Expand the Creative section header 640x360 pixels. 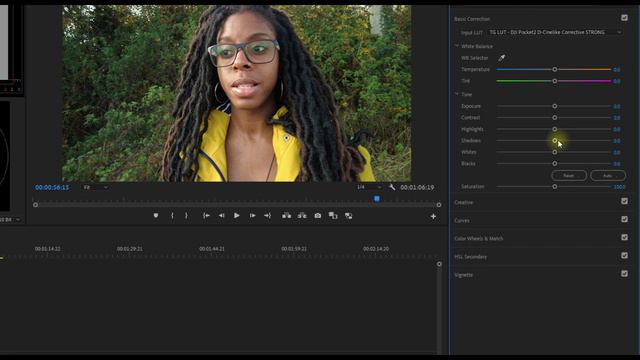pos(464,202)
